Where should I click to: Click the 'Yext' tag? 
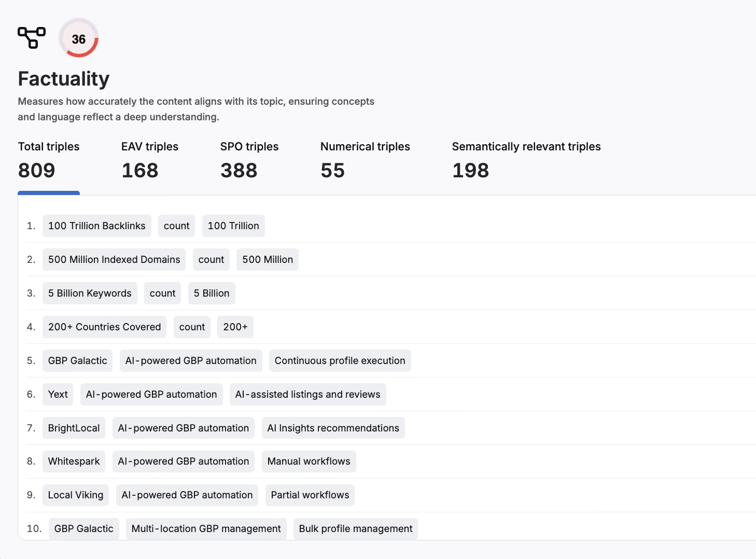[58, 395]
